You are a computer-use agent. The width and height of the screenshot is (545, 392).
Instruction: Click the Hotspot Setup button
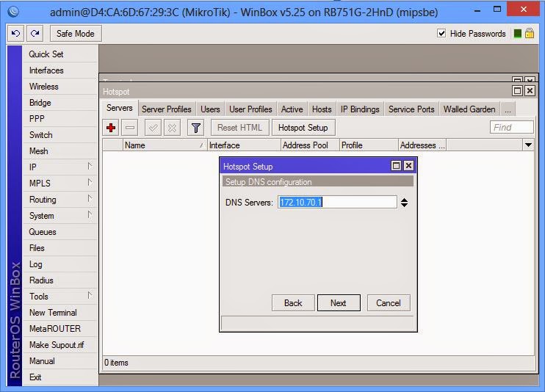pos(303,128)
